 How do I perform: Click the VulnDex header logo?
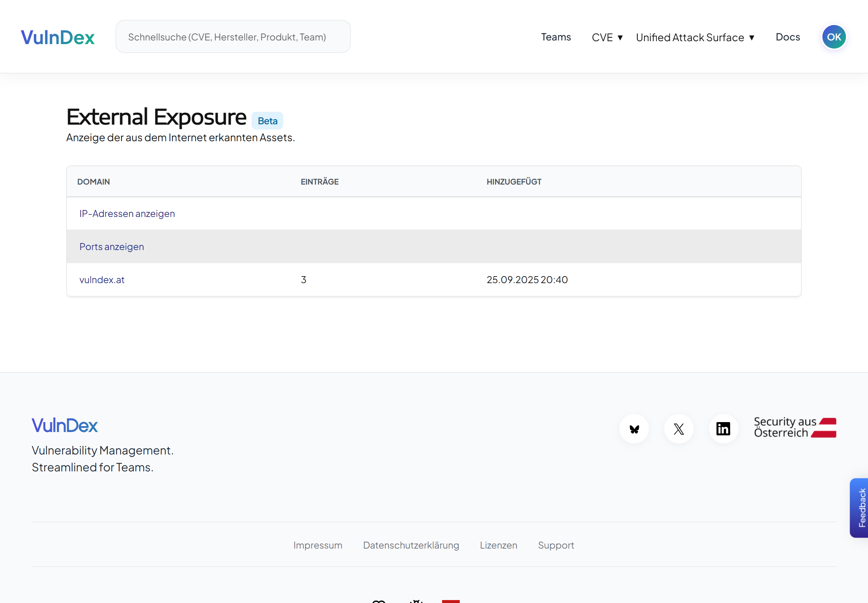[58, 37]
